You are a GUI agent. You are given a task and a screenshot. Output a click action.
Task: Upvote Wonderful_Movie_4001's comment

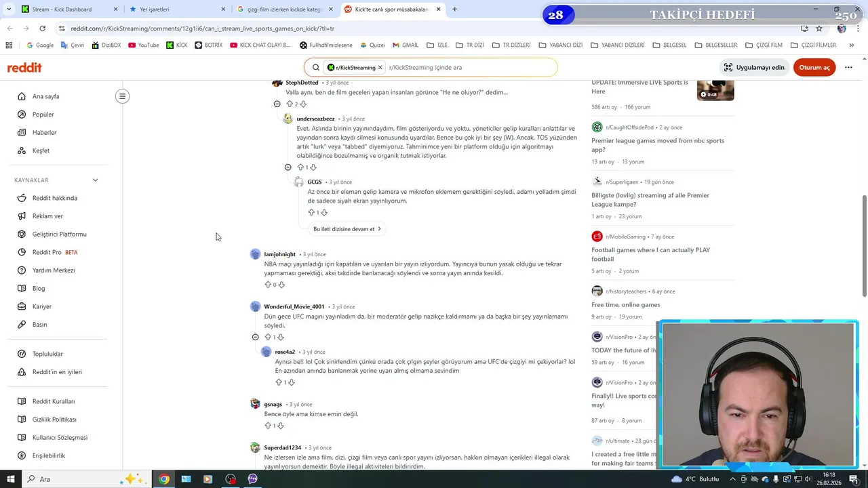click(268, 337)
